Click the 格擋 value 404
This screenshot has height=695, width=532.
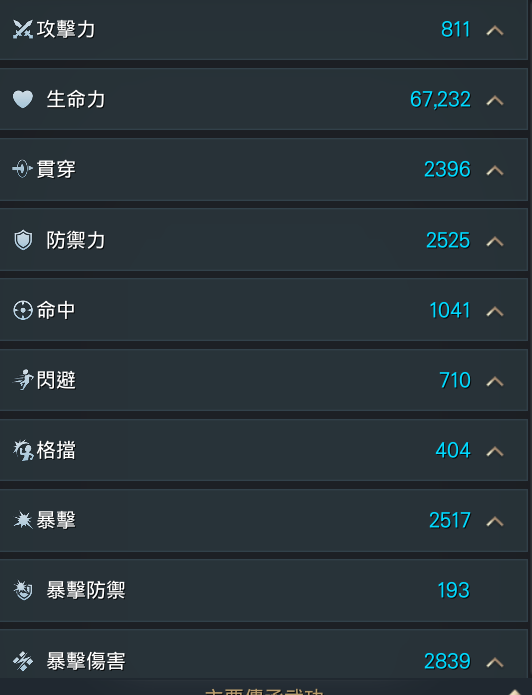click(x=453, y=450)
